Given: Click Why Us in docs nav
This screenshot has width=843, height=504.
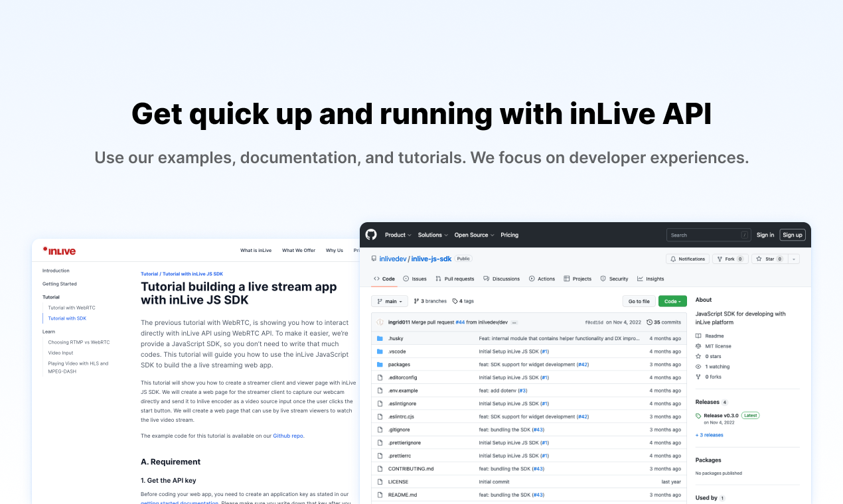Looking at the screenshot, I should pyautogui.click(x=335, y=251).
